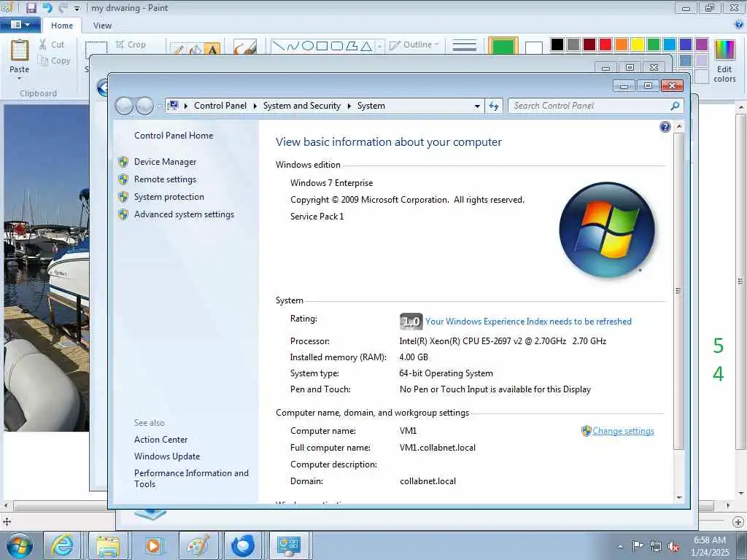Open the Customize Quick Access Toolbar dropdown
This screenshot has height=560, width=747.
(x=77, y=9)
